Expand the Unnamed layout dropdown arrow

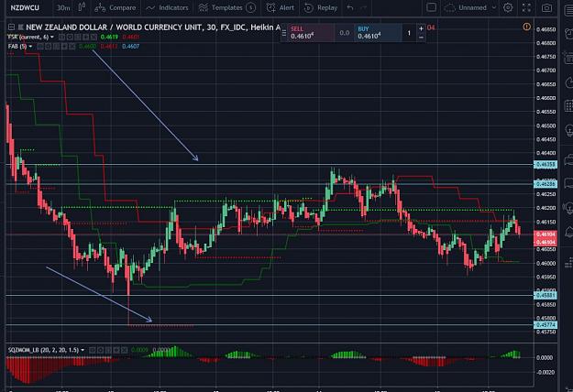tap(494, 7)
